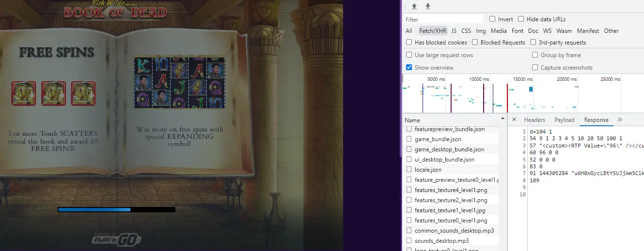Select the ui_desktop_bundle.json request
This screenshot has width=644, height=251.
pos(451,160)
